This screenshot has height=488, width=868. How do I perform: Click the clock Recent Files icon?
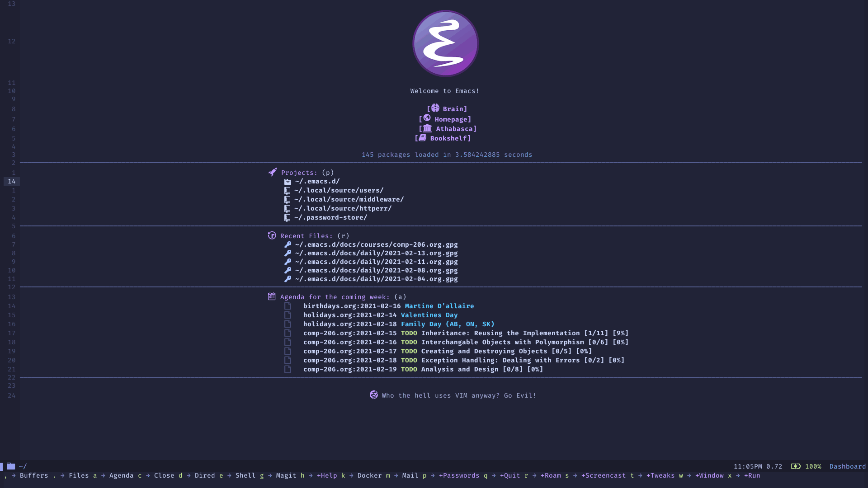(x=271, y=235)
